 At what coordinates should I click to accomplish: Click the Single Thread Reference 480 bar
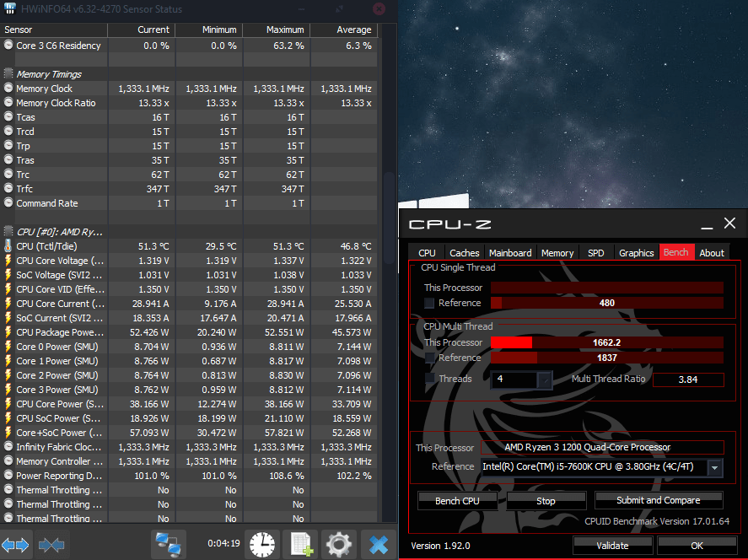click(x=607, y=303)
